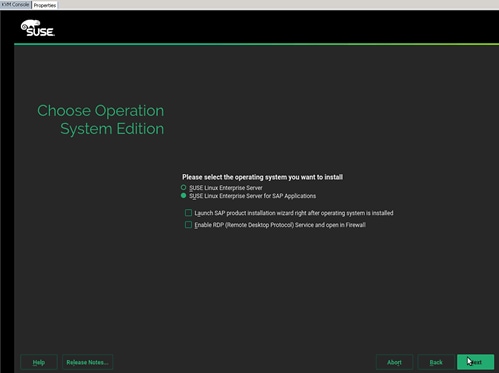Image resolution: width=499 pixels, height=373 pixels.
Task: Proceed with the Next button
Action: point(475,362)
